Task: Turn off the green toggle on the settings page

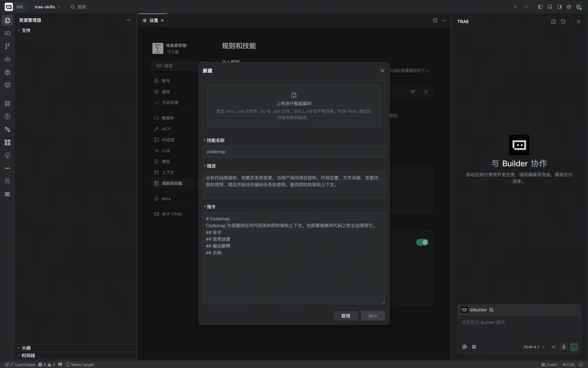Action: tap(422, 242)
